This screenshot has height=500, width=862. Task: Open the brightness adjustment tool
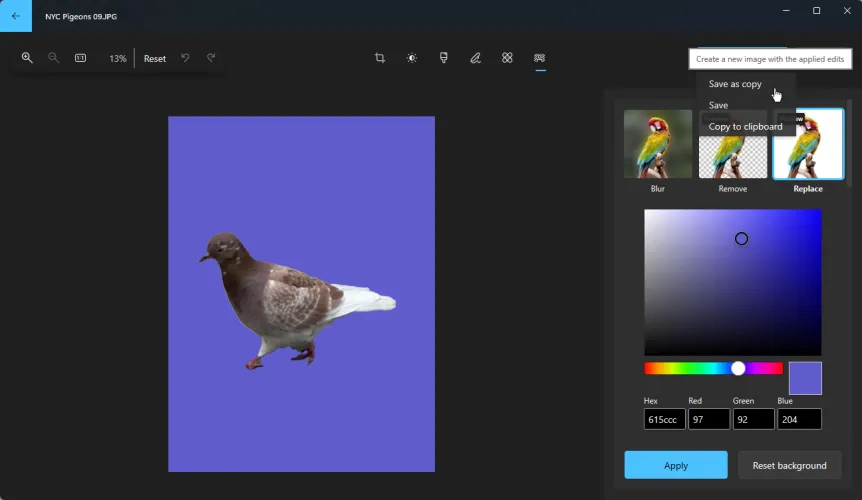pos(412,58)
